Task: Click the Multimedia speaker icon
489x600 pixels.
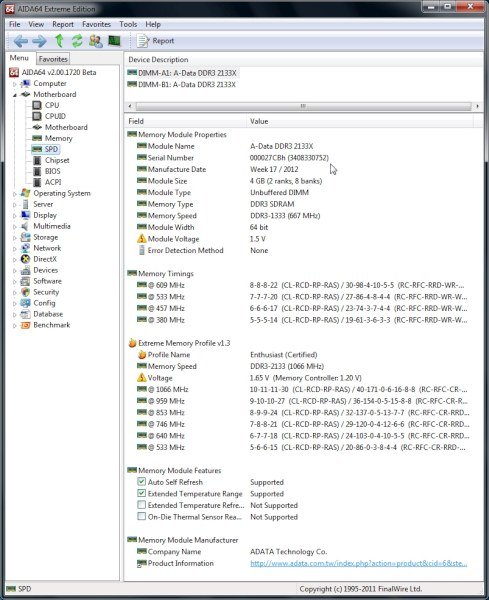Action: click(x=25, y=226)
